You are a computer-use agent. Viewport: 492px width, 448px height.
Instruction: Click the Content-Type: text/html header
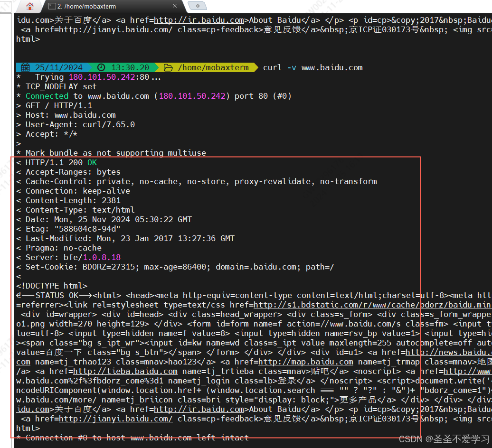click(80, 210)
